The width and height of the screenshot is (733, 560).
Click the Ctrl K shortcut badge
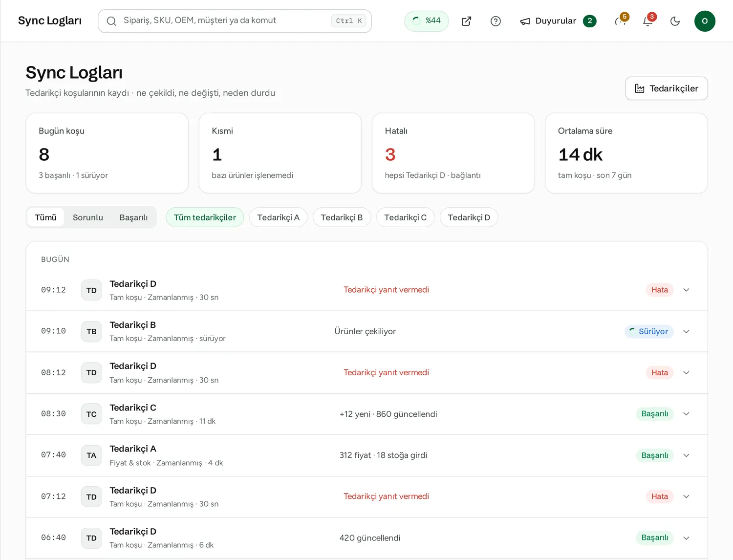349,21
